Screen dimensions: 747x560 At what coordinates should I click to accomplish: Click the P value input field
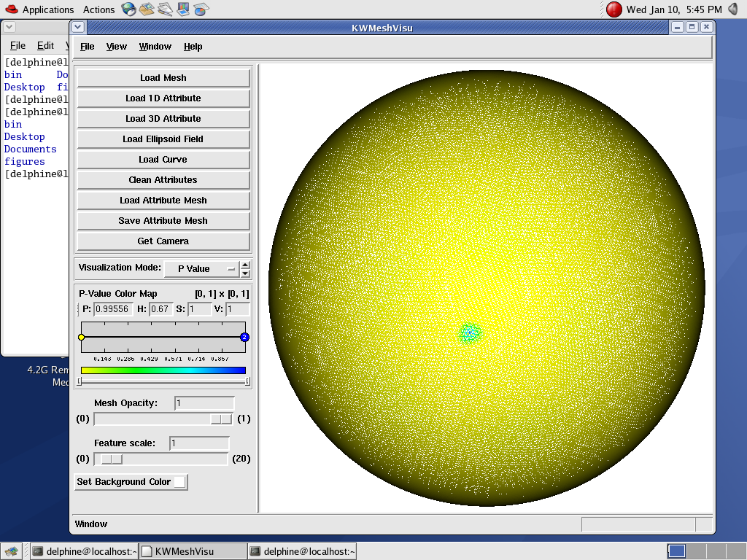click(114, 309)
